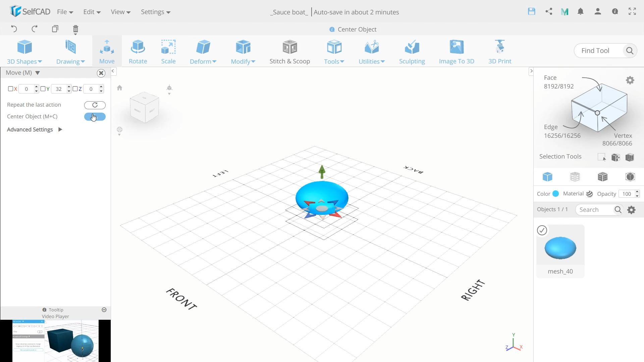Click the last selection tools cube icon
The image size is (644, 362).
click(630, 157)
